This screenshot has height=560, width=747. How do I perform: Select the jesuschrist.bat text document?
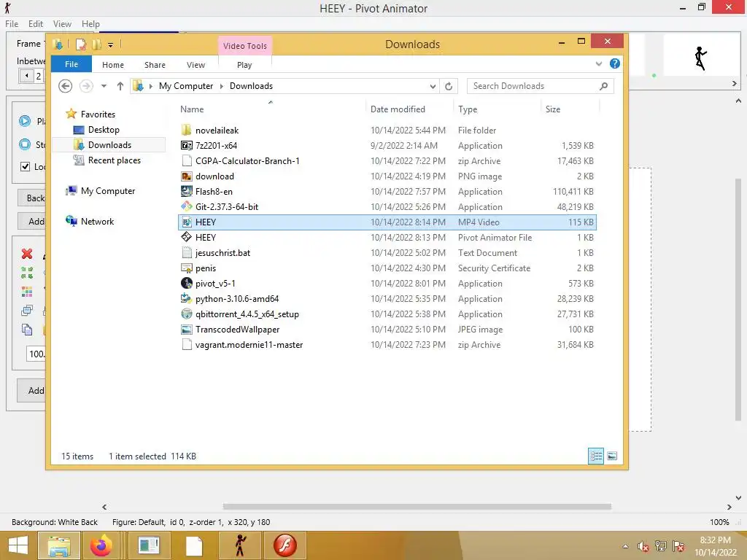pos(387,253)
